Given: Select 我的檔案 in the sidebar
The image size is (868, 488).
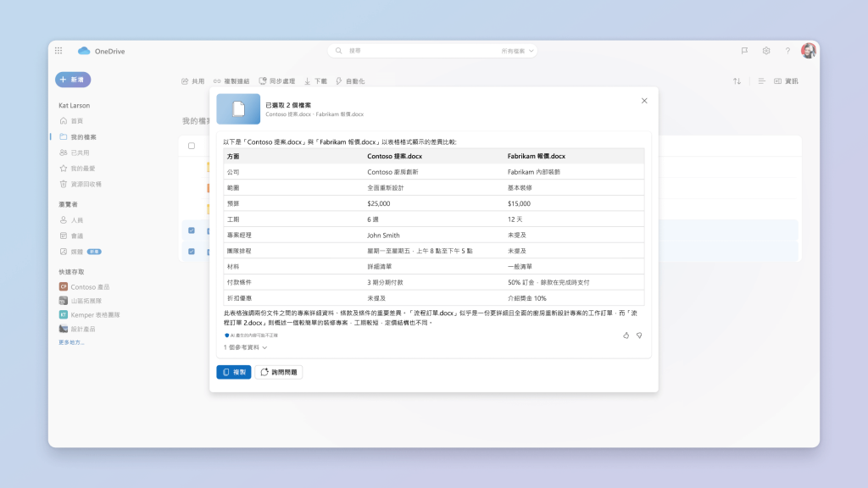Looking at the screenshot, I should click(x=78, y=136).
